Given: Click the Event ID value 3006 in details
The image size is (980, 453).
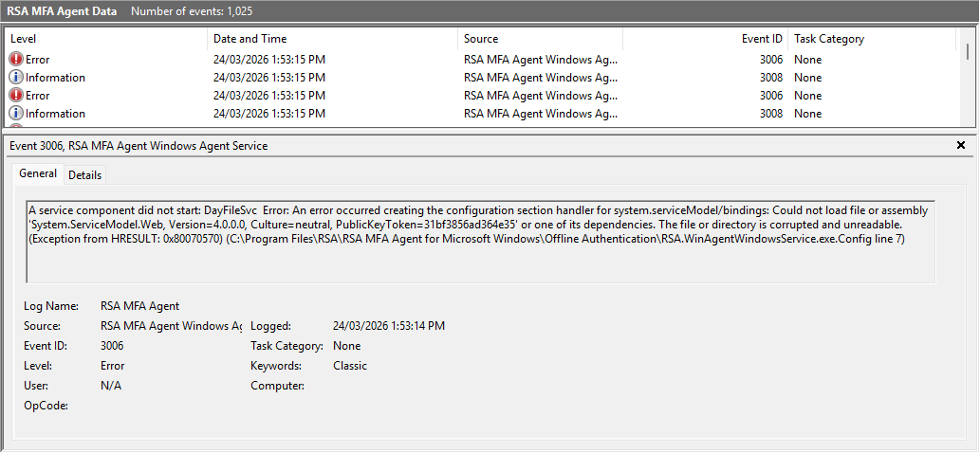Looking at the screenshot, I should click(x=112, y=346).
